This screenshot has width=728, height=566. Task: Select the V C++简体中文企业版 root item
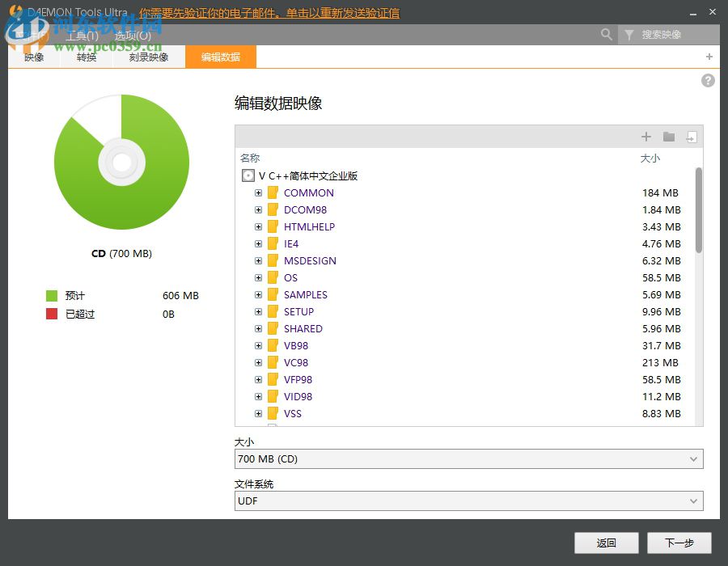pos(307,175)
